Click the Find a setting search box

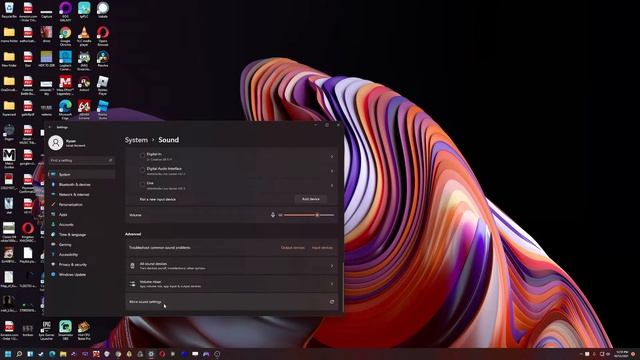pos(82,160)
